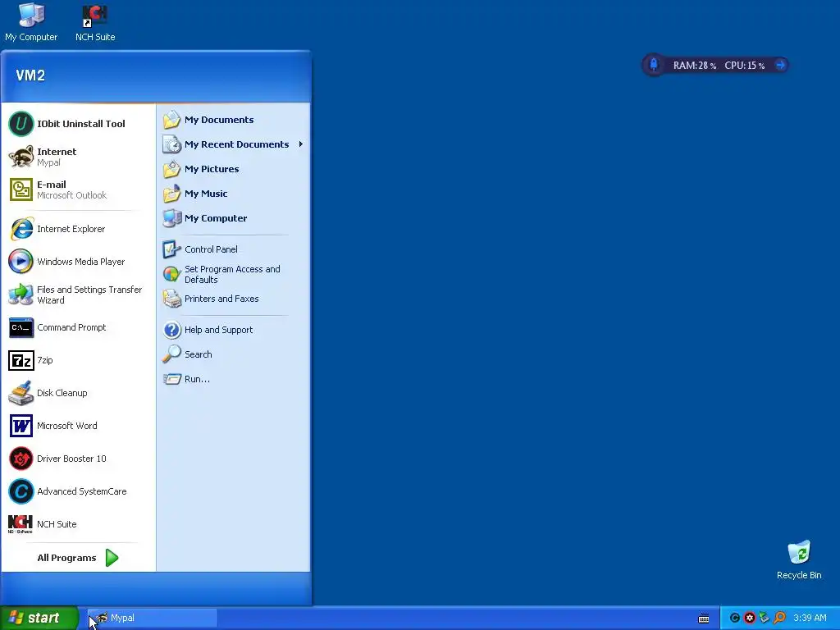The image size is (840, 630).
Task: Open the Run... dialog
Action: click(234, 379)
